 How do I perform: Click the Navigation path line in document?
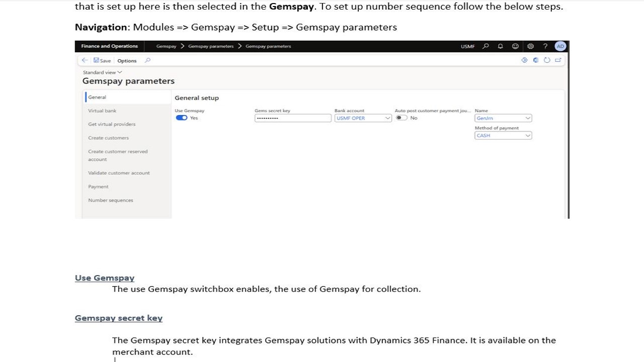pos(236,27)
